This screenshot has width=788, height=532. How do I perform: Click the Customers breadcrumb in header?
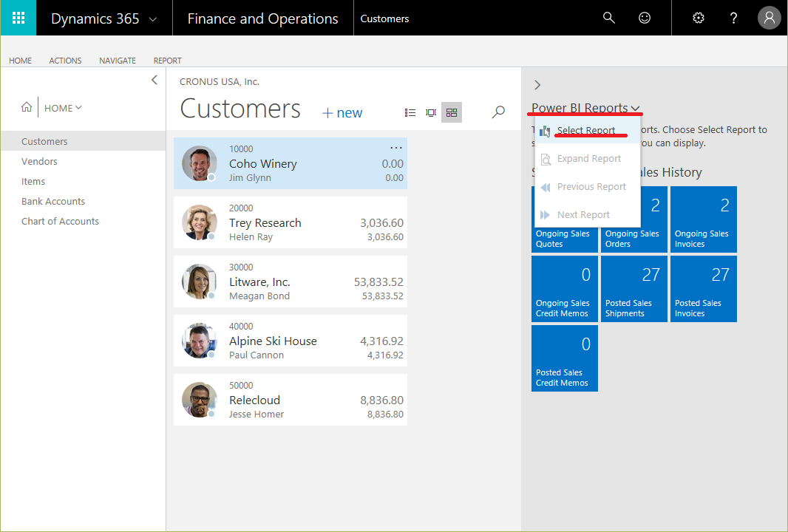(384, 18)
